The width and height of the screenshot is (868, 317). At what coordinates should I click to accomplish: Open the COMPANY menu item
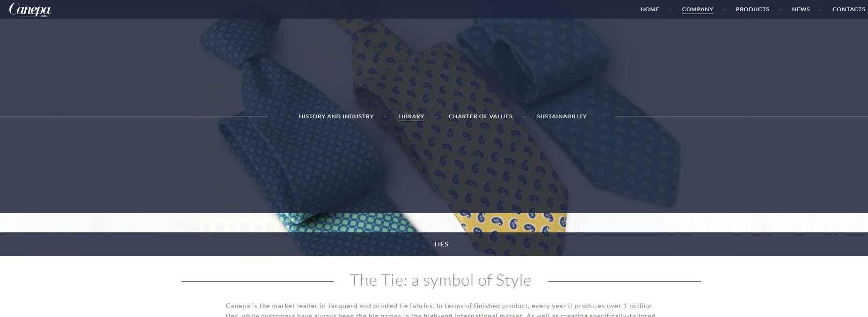(697, 9)
